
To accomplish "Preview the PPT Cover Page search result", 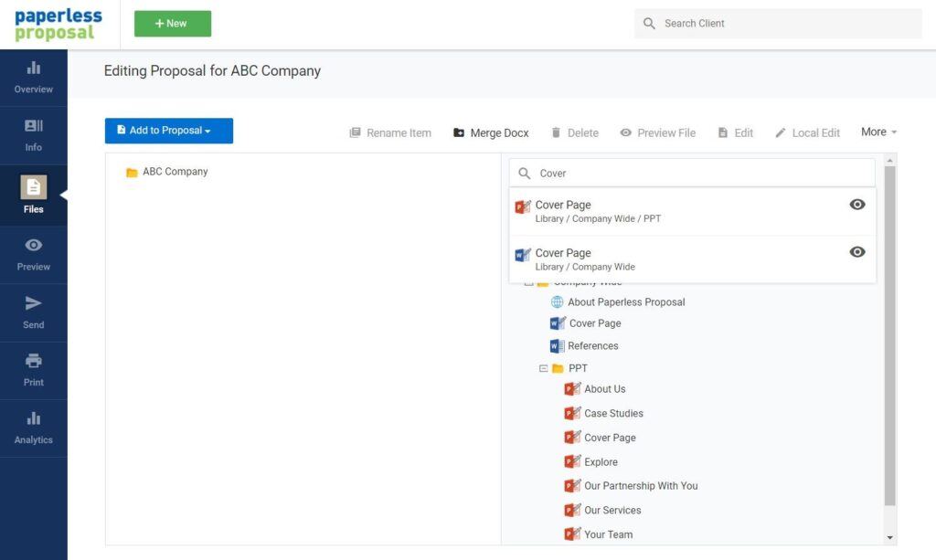I will point(856,205).
